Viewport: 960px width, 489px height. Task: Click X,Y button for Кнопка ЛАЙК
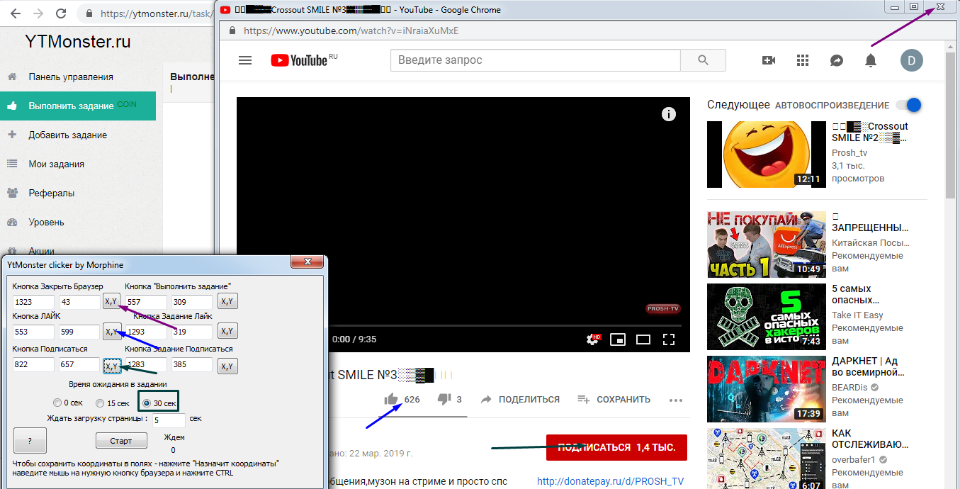[111, 331]
